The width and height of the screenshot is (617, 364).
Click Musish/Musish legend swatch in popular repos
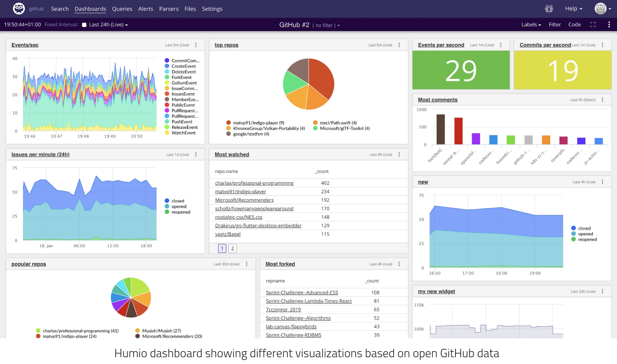[138, 331]
